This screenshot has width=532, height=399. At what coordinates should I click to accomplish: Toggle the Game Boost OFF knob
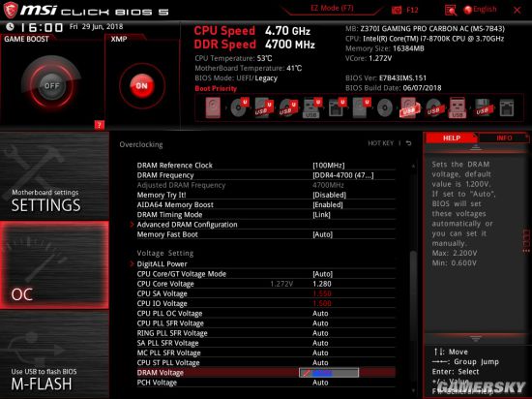(x=51, y=85)
